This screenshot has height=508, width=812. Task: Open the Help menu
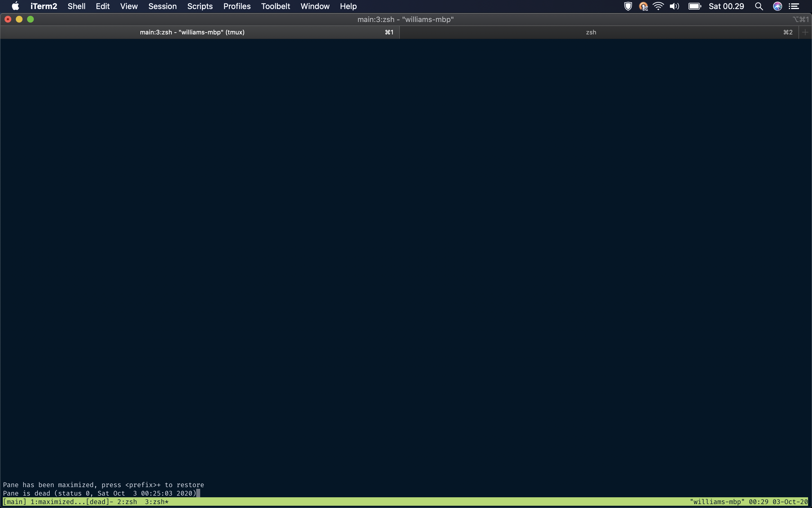pyautogui.click(x=348, y=6)
